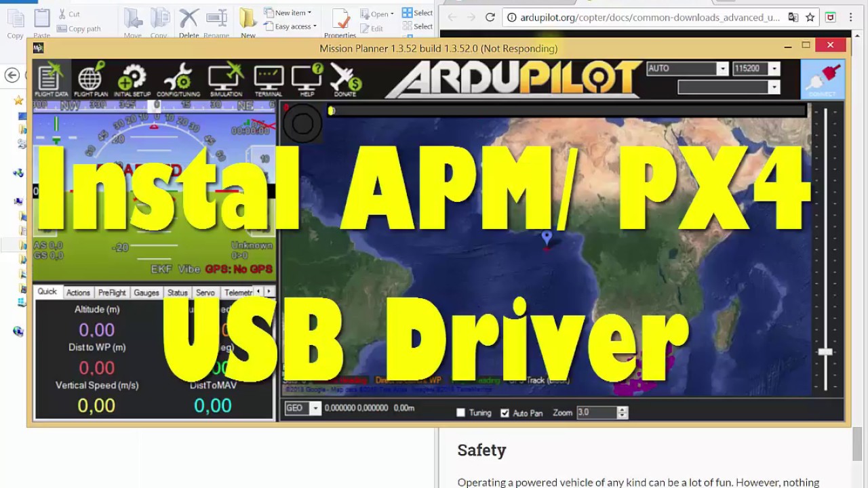Click the Dist to WP value 0,00
The image size is (868, 488).
click(x=97, y=368)
